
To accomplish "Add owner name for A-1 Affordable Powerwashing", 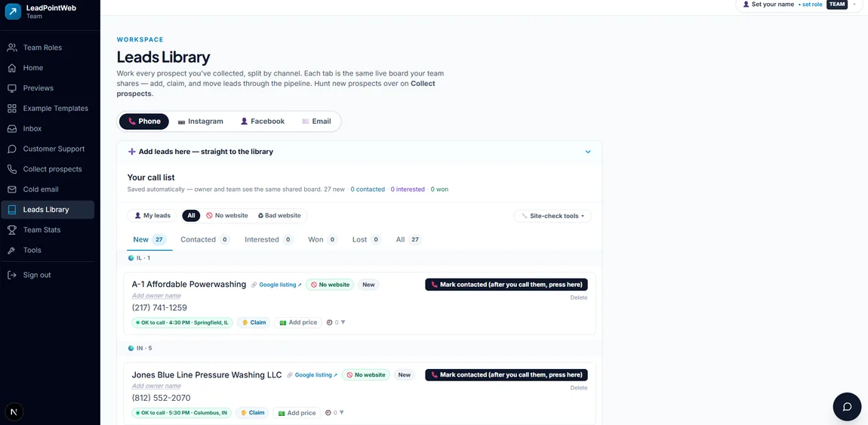I will 156,296.
